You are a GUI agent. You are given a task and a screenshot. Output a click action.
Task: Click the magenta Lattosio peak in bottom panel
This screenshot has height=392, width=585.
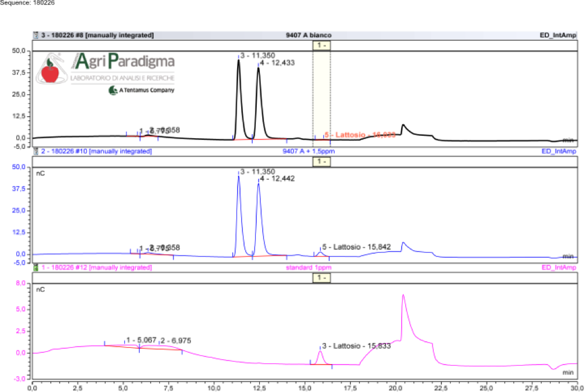320,357
